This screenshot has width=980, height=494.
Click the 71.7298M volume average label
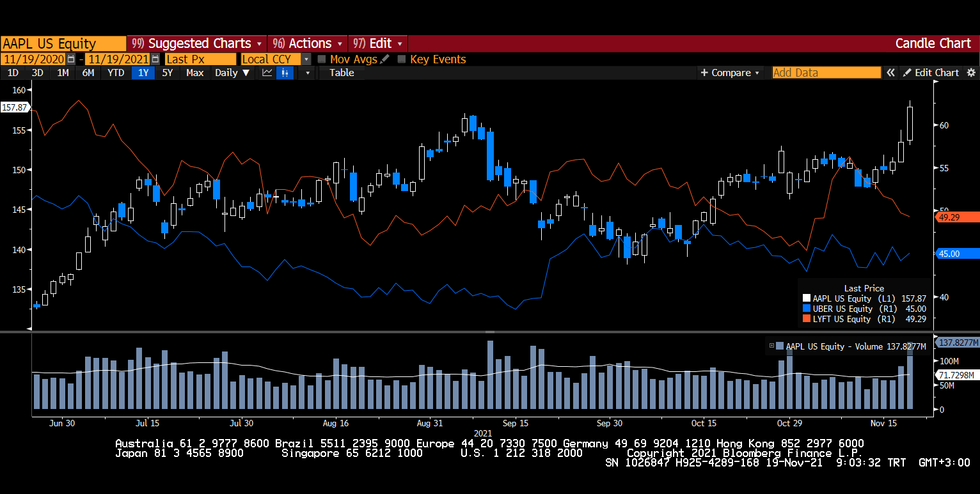958,375
